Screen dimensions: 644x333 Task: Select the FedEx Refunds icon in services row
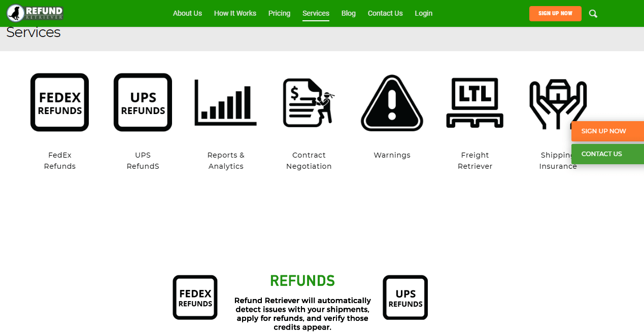[59, 102]
